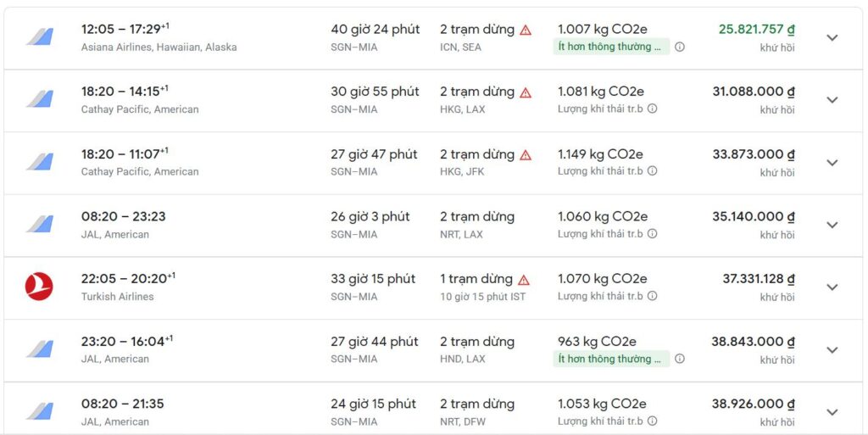Click info icon under 1.070 kg CO2e

click(x=652, y=297)
